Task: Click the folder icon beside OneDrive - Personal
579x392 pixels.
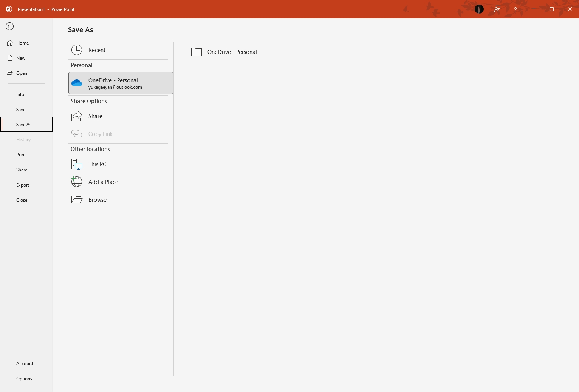Action: pos(197,52)
